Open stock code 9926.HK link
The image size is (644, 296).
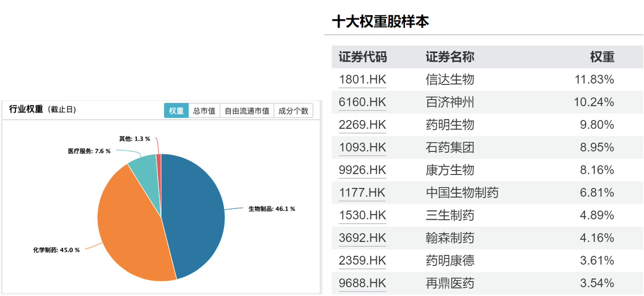coord(362,170)
